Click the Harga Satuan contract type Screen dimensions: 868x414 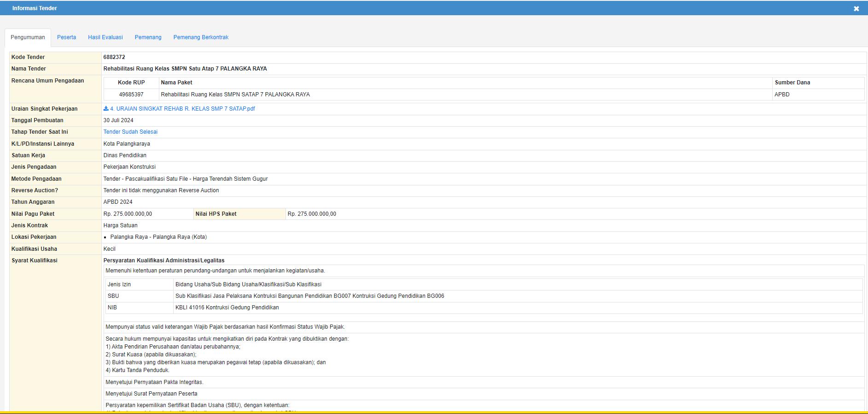120,225
